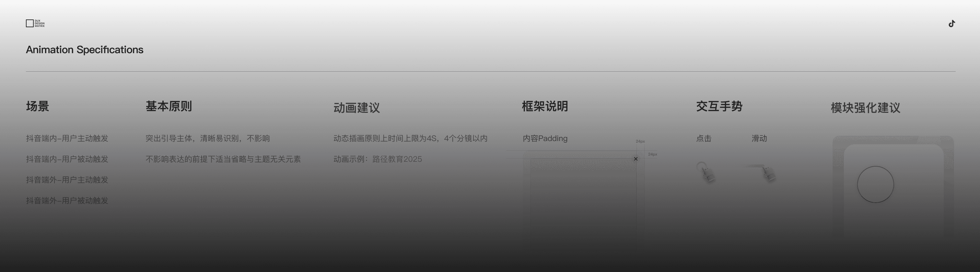The image size is (980, 272).
Task: Select the 框架说明 heading
Action: (x=545, y=106)
